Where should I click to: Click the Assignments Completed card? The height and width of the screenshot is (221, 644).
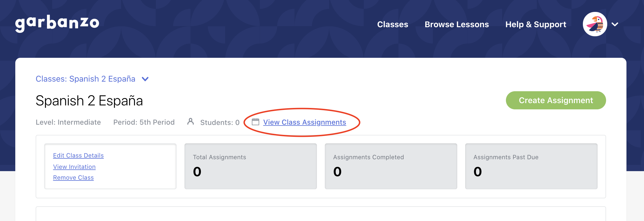tap(391, 166)
